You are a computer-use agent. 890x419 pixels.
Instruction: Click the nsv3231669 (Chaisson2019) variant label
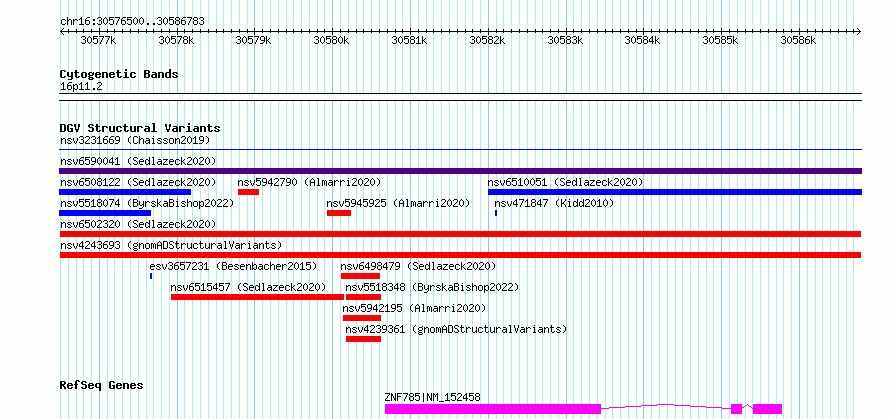135,140
